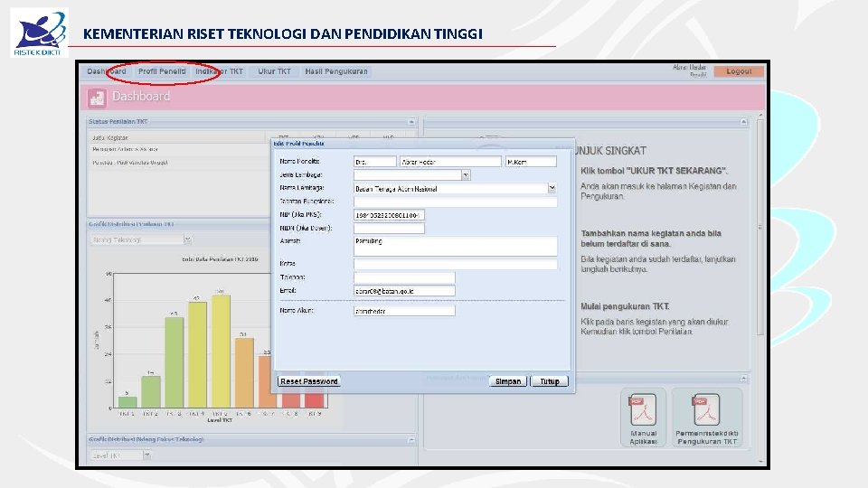Click the researcher name field
Viewport: 868px width, 488px height.
tap(450, 162)
